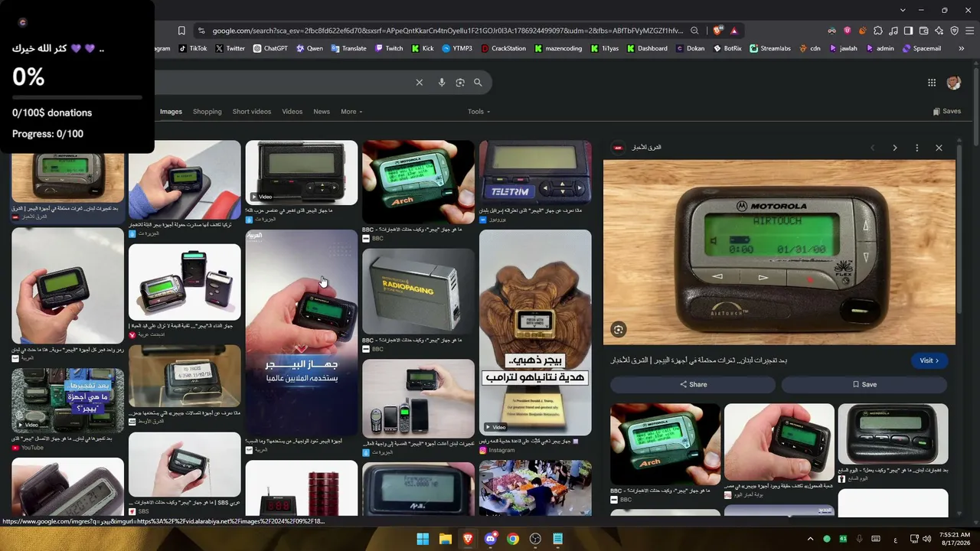Open the volume control in system tray
The height and width of the screenshot is (551, 980).
pos(926,539)
